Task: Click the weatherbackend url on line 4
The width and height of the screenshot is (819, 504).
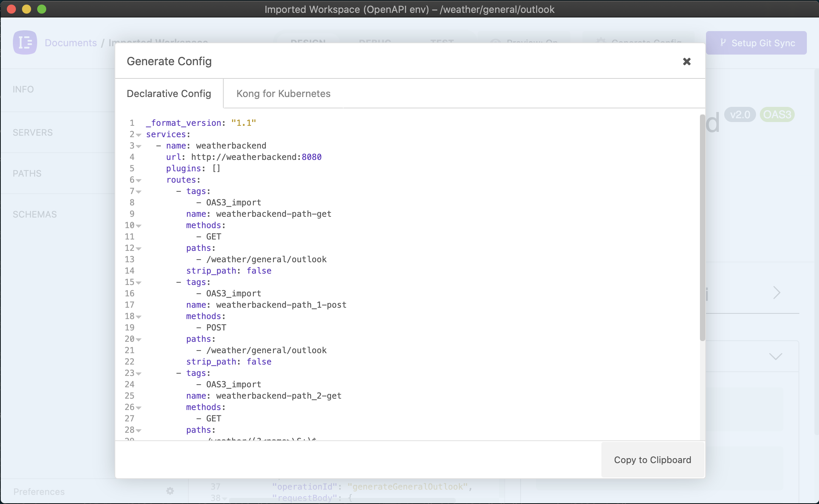Action: pos(256,157)
